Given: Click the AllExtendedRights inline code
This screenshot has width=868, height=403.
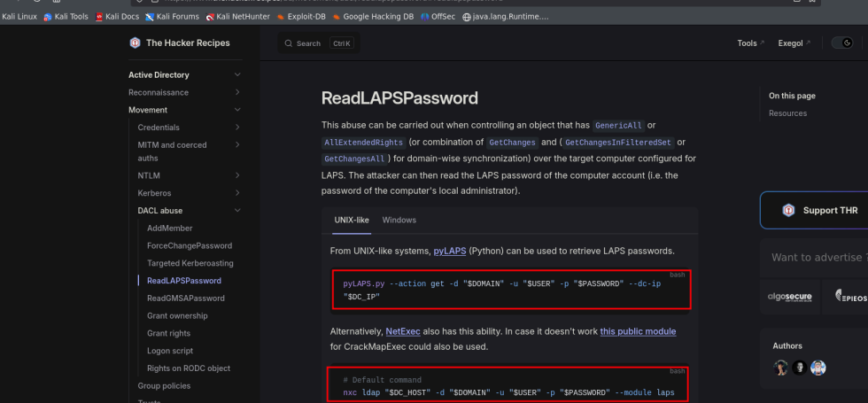Looking at the screenshot, I should coord(364,143).
